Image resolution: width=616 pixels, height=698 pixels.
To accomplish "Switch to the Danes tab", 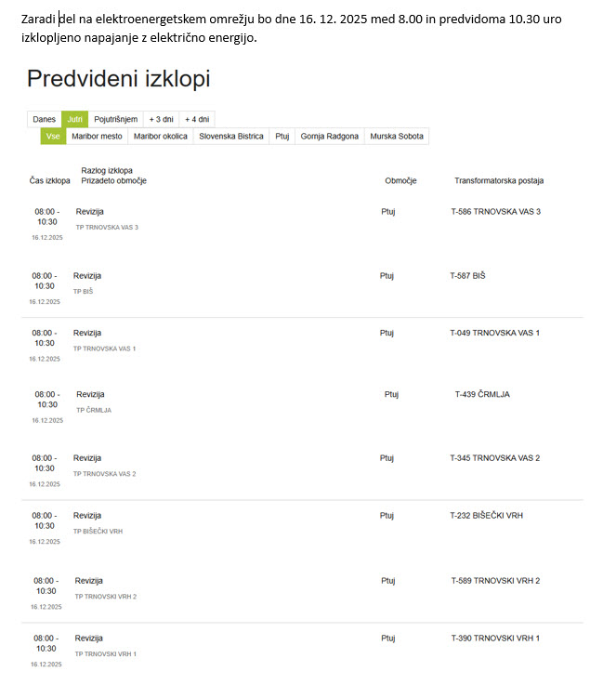I will 45,120.
